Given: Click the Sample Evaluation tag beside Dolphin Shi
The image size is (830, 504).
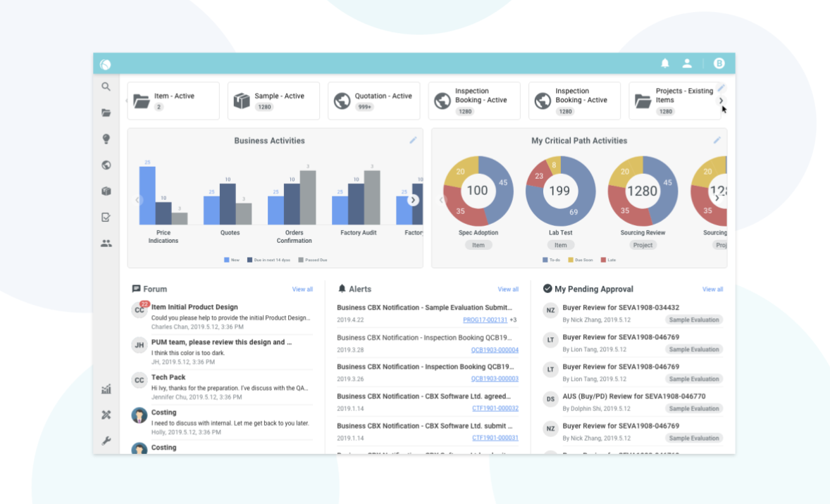Looking at the screenshot, I should click(x=694, y=408).
